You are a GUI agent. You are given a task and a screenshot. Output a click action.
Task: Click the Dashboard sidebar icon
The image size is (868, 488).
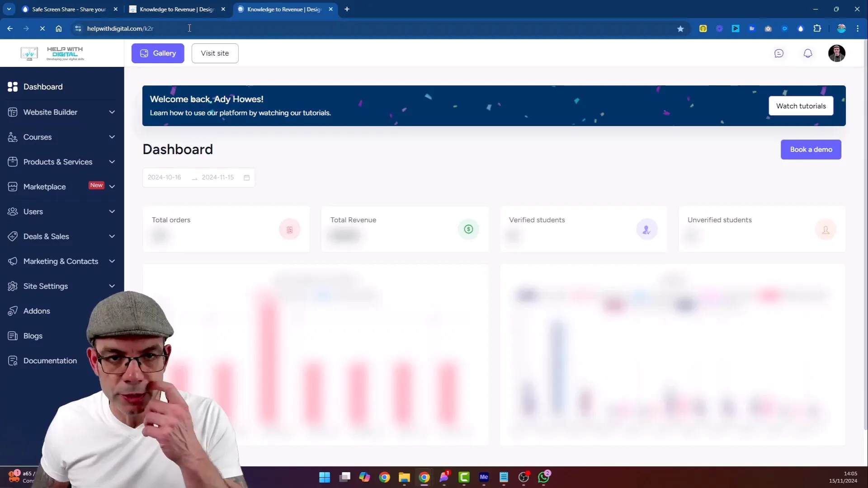click(13, 86)
